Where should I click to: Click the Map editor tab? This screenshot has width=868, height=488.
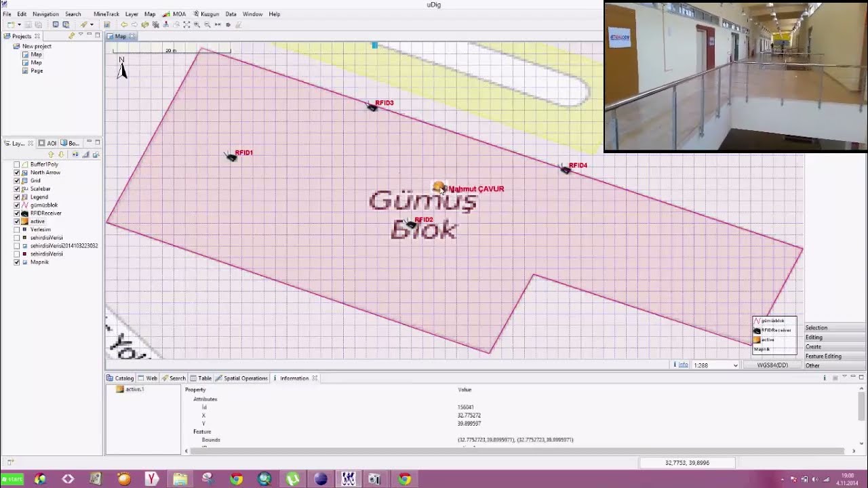pos(121,36)
